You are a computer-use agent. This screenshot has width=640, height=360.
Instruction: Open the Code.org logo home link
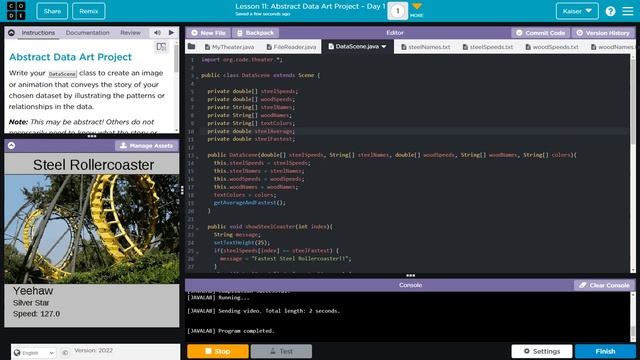(16, 11)
